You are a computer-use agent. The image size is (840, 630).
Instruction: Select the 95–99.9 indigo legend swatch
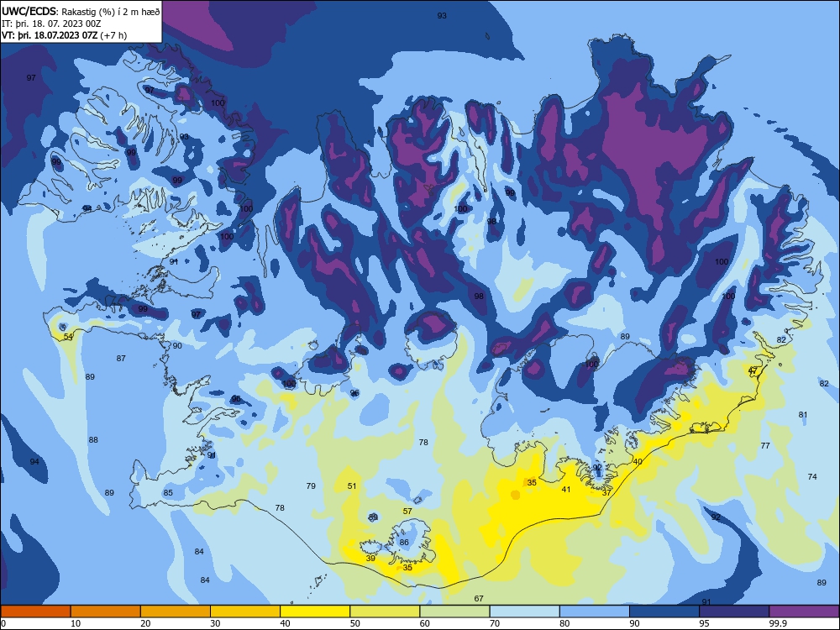pyautogui.click(x=734, y=612)
